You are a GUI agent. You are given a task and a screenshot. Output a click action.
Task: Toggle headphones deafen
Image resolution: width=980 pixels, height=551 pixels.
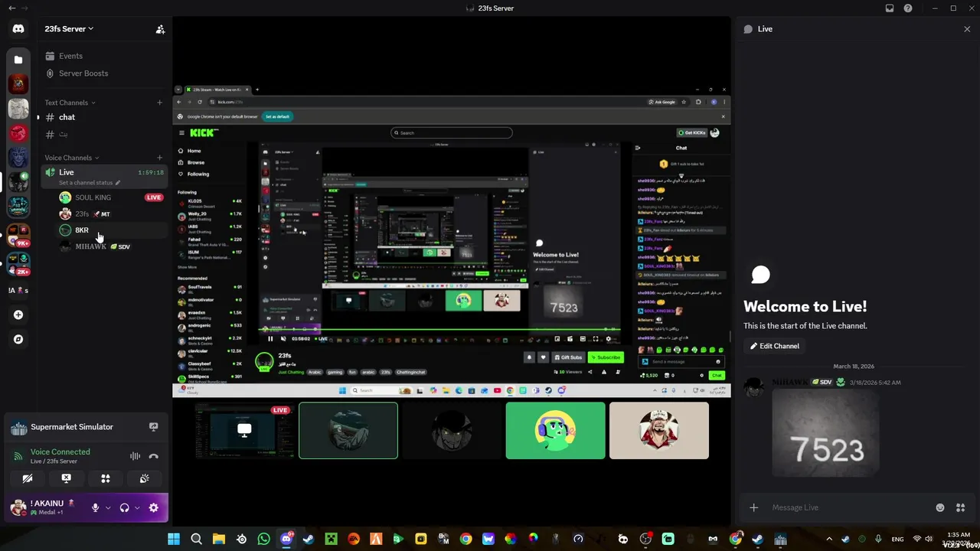124,507
